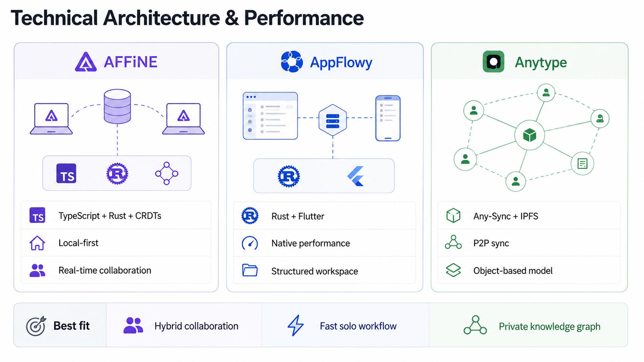The image size is (644, 362).
Task: Click the 'Native performance' text
Action: point(311,243)
